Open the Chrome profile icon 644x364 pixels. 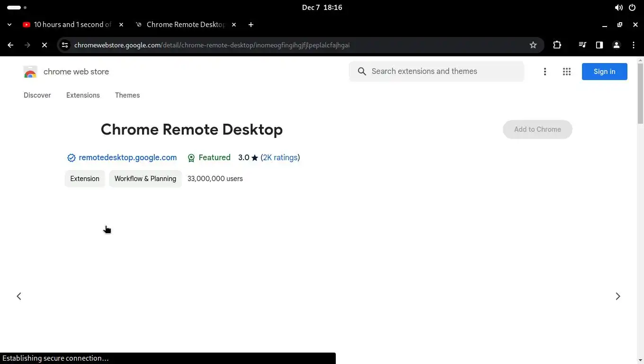coord(617,45)
